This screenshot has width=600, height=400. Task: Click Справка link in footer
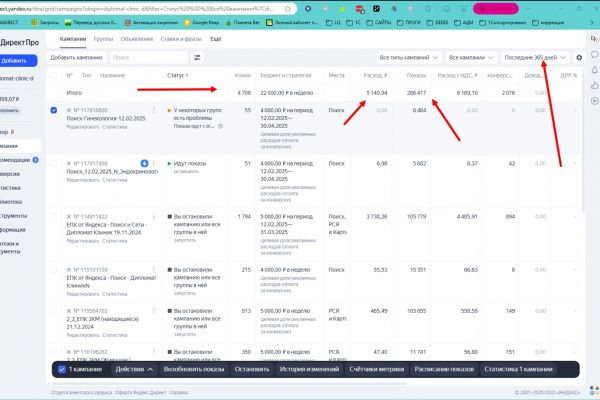pyautogui.click(x=178, y=393)
